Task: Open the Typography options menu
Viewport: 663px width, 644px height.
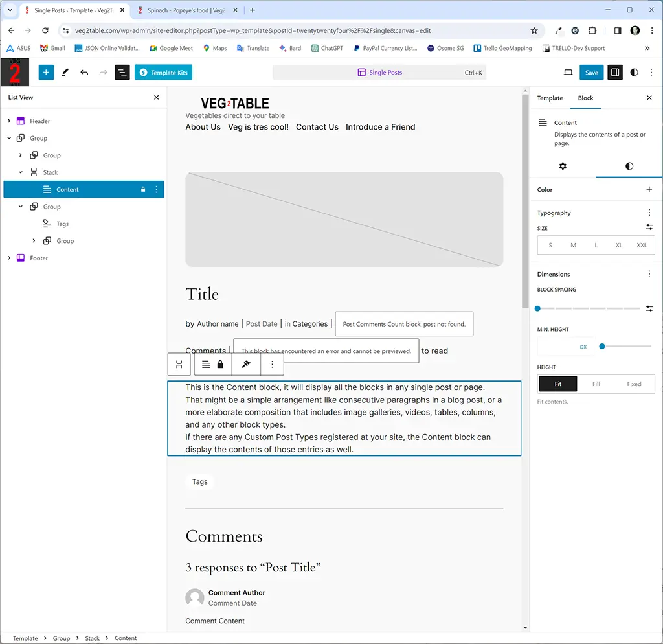Action: [x=649, y=213]
